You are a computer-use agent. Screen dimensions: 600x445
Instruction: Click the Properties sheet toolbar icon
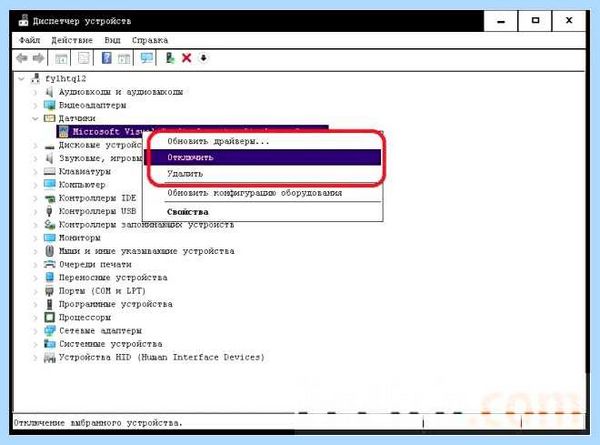pyautogui.click(x=83, y=58)
